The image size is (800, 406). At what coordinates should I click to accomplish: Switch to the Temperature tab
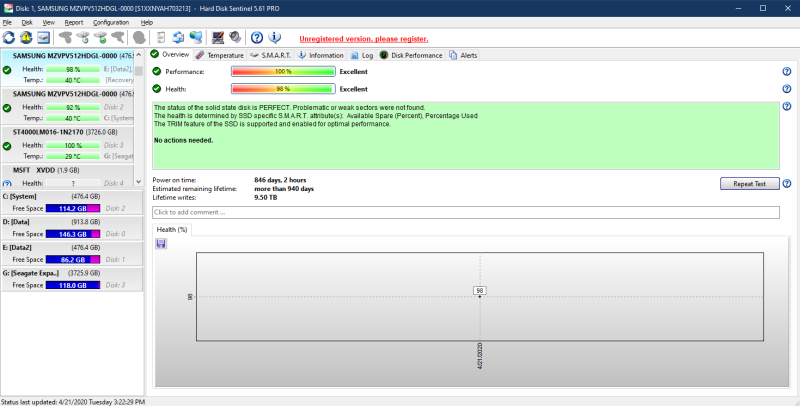(x=219, y=55)
